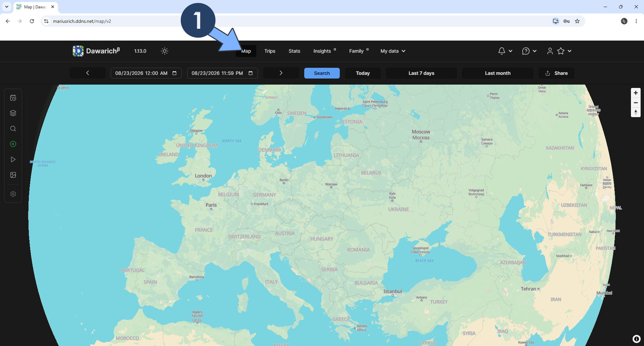Click the SPAIN label on the map
Viewport: 644px width, 346px height.
(x=150, y=282)
